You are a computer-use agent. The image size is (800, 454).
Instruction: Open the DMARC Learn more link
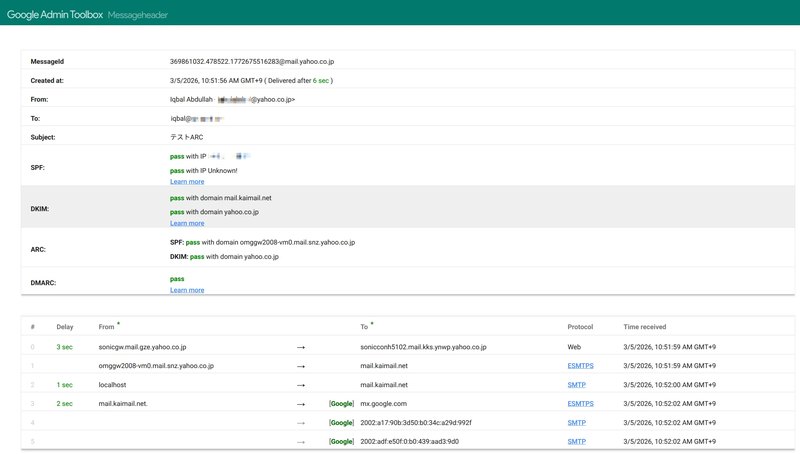187,290
